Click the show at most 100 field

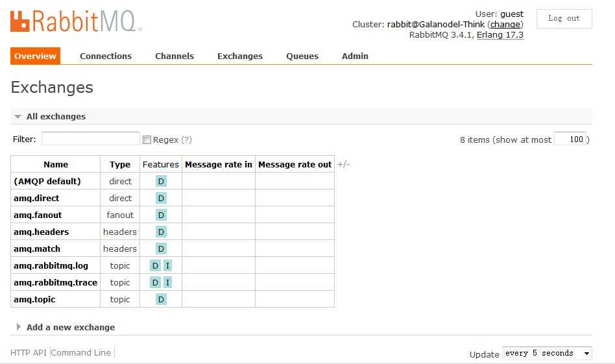570,140
